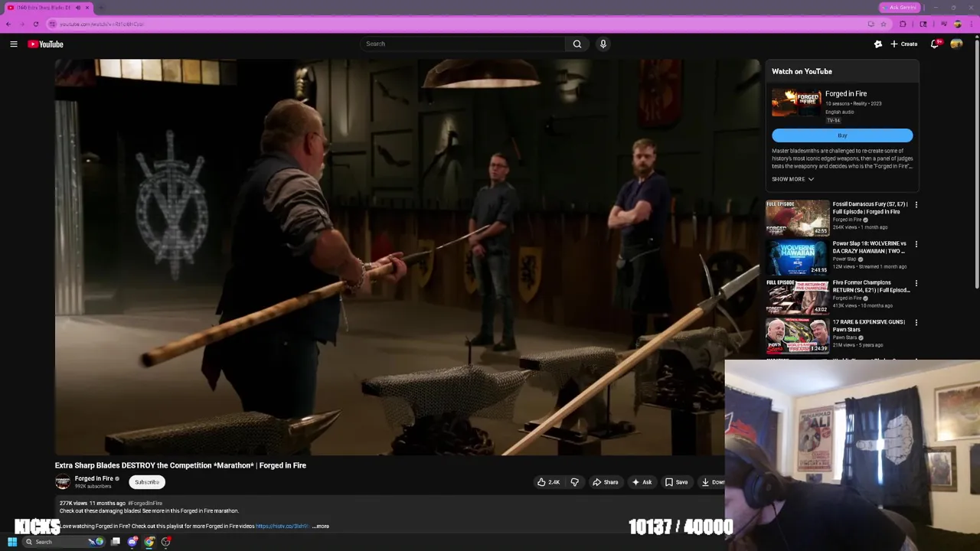Click browser back arrow

(8, 24)
